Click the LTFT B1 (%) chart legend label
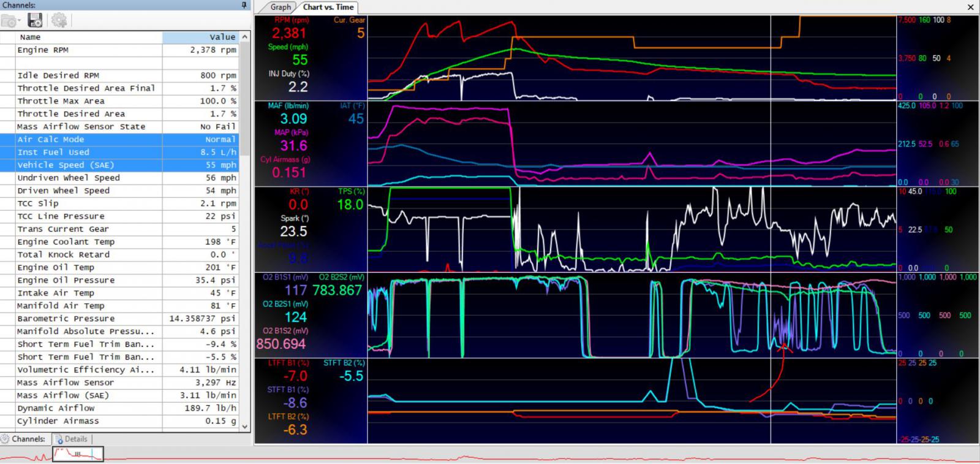Image resolution: width=980 pixels, height=464 pixels. click(288, 363)
